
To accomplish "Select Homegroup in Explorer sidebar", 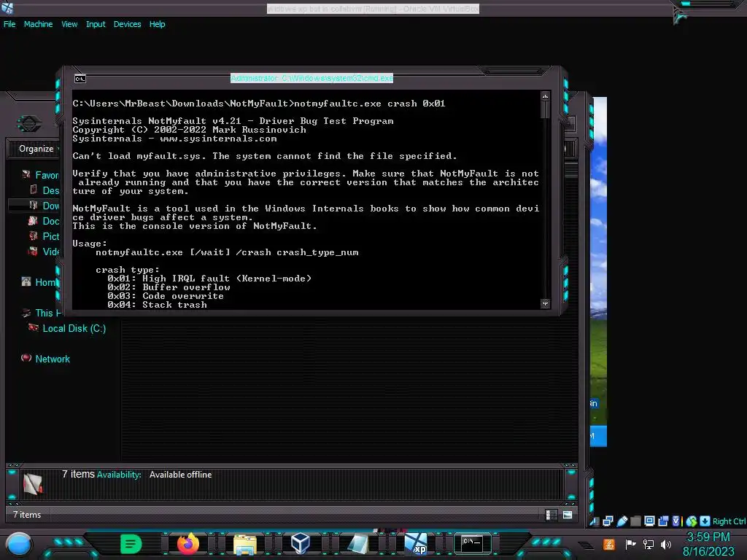I will (46, 282).
